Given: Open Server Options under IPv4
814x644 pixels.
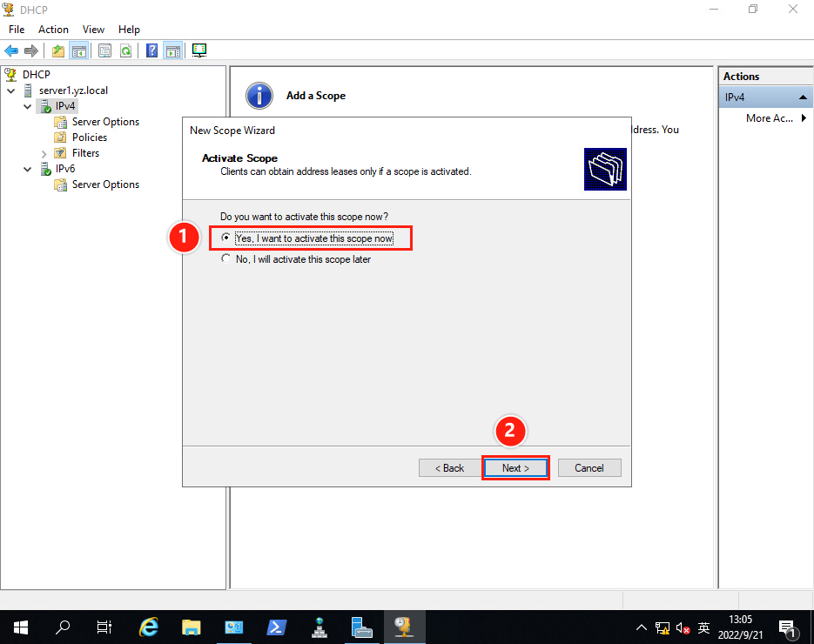Looking at the screenshot, I should click(105, 122).
